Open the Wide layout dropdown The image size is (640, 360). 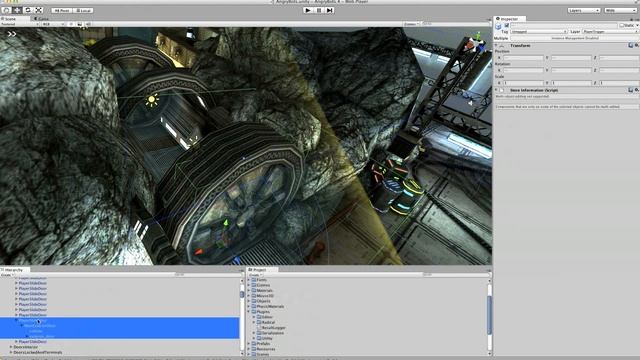[x=620, y=10]
